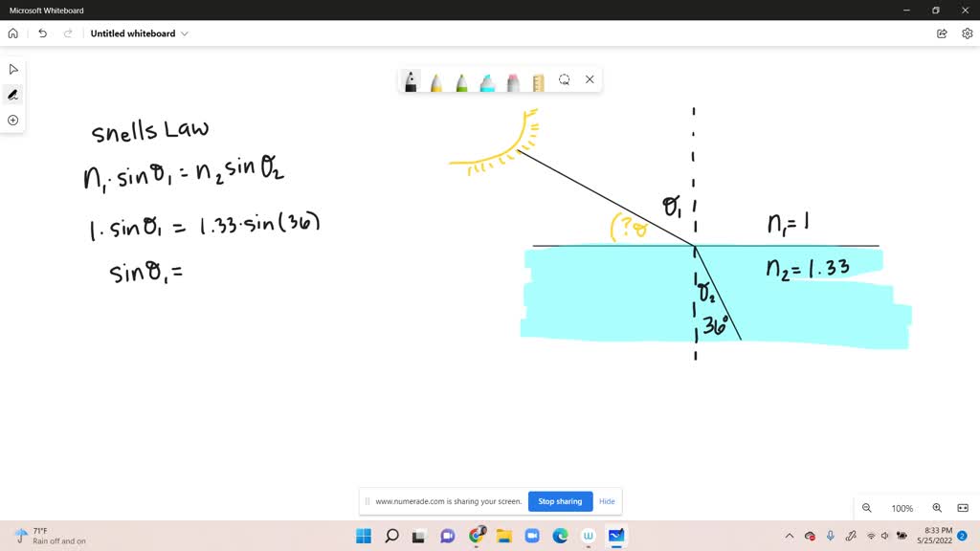Hide the screen sharing banner
Image resolution: width=980 pixels, height=551 pixels.
607,501
